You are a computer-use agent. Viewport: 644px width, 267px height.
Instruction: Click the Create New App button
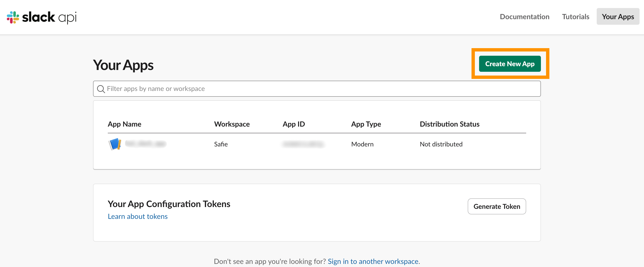[x=510, y=64]
